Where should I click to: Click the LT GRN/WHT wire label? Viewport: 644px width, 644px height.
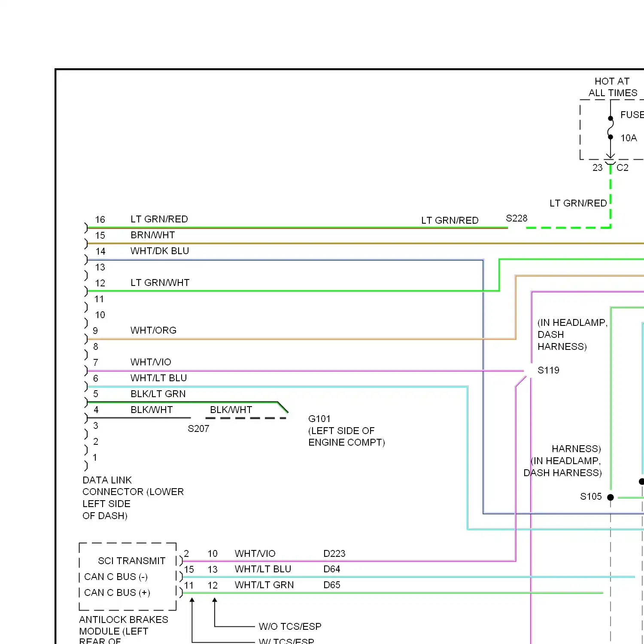click(x=160, y=283)
